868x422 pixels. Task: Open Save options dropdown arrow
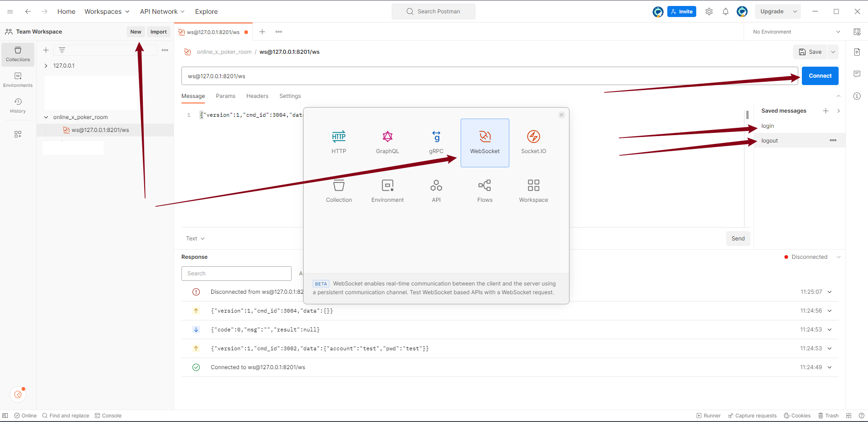(x=833, y=52)
